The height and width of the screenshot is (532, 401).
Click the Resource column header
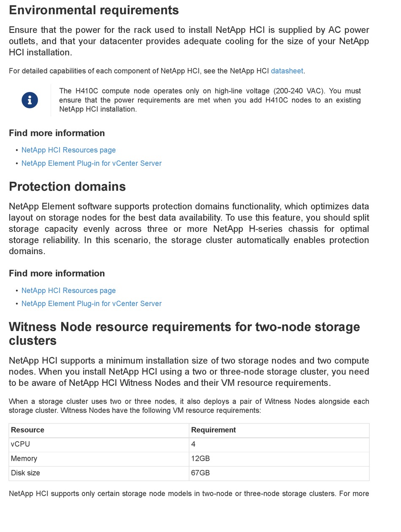click(27, 430)
